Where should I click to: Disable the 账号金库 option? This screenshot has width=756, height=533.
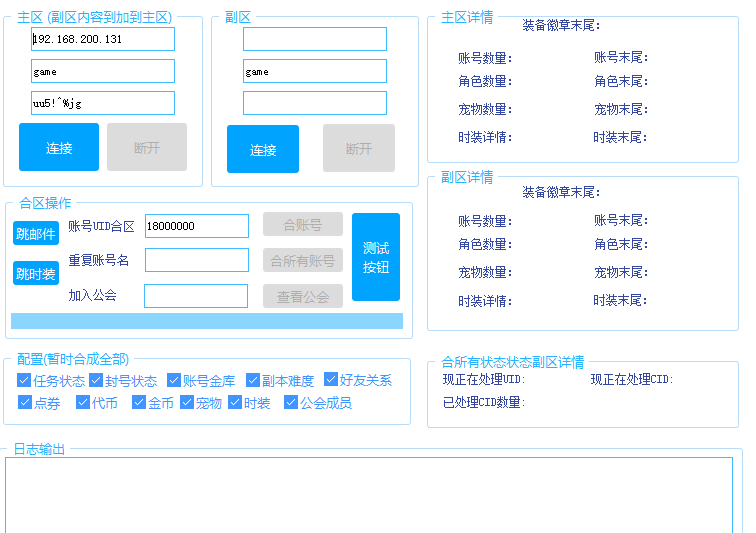coord(174,380)
